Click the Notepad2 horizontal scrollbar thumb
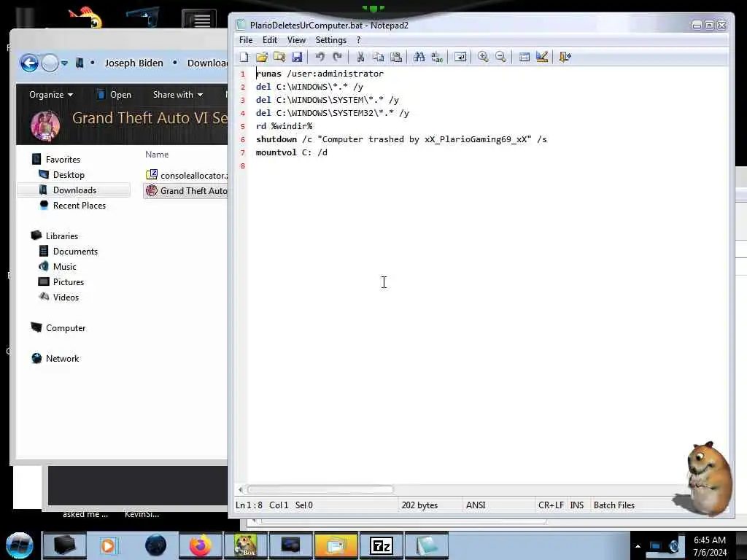The width and height of the screenshot is (747, 560). pos(320,489)
